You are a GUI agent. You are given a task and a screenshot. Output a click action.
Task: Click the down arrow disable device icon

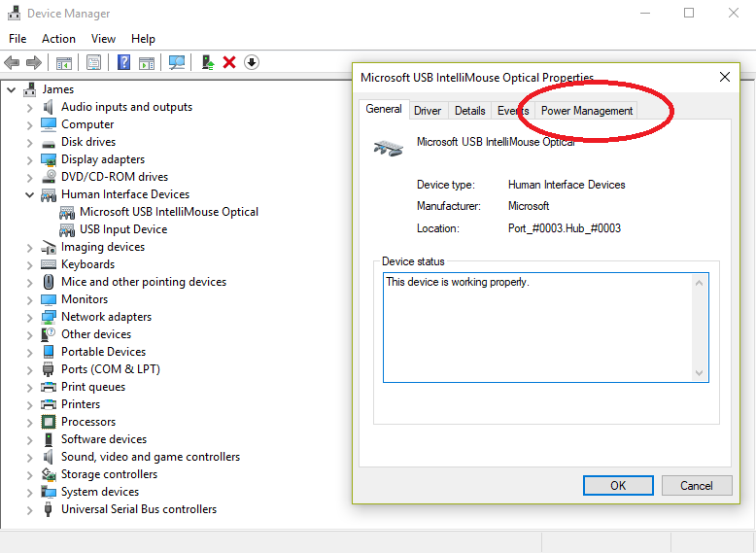252,62
